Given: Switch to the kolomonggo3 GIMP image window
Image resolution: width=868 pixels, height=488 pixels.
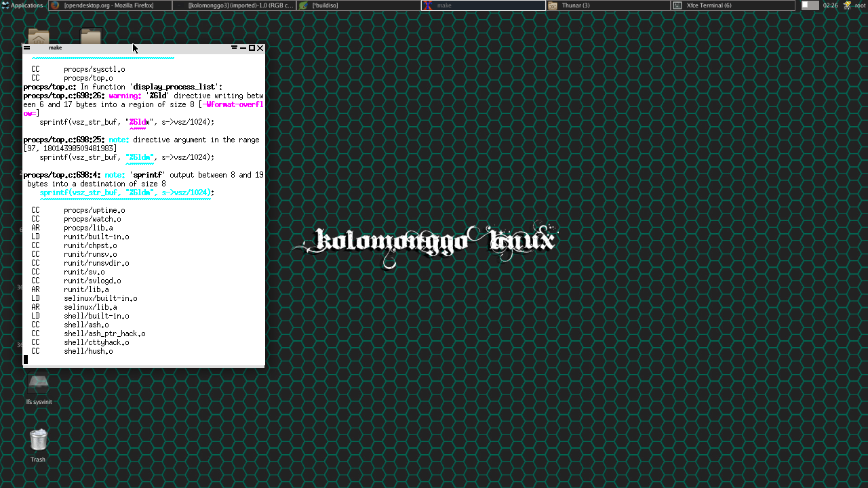Looking at the screenshot, I should [x=234, y=5].
